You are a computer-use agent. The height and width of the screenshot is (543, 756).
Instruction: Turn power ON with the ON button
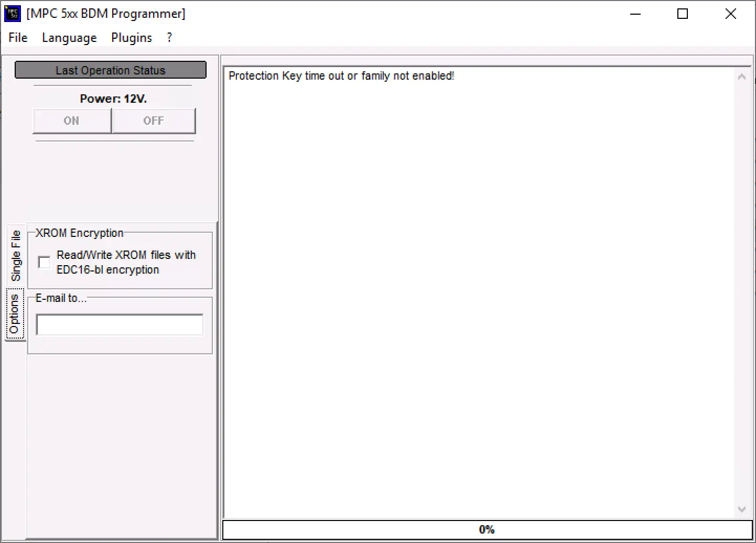tap(72, 121)
